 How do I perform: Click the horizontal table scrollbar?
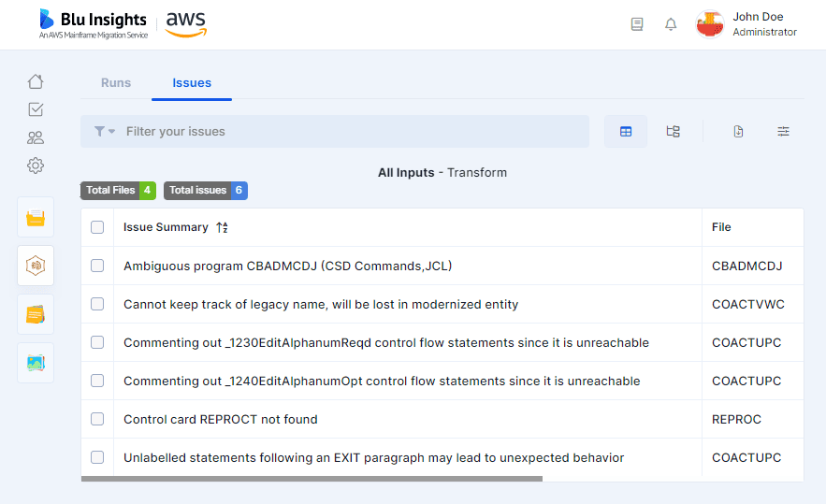pyautogui.click(x=312, y=479)
